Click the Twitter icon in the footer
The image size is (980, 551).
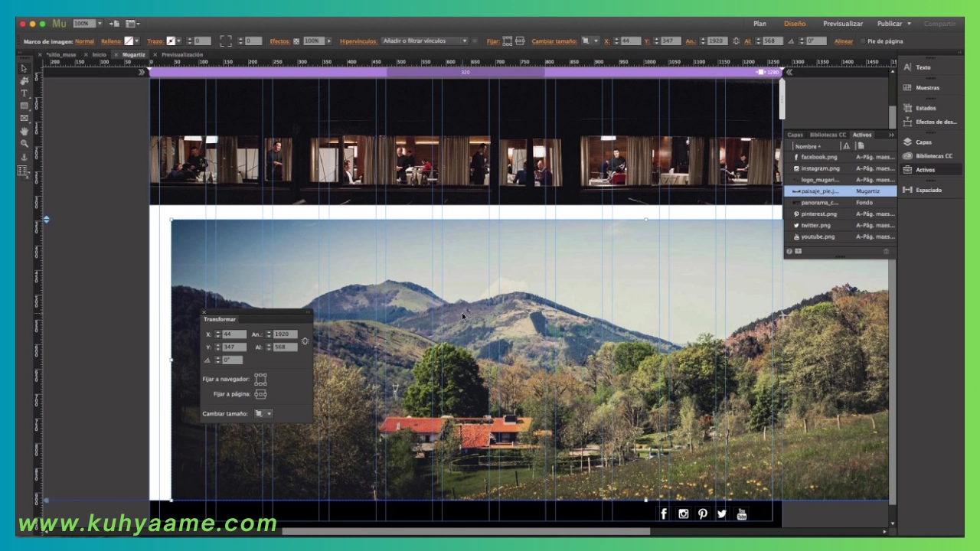tap(721, 514)
